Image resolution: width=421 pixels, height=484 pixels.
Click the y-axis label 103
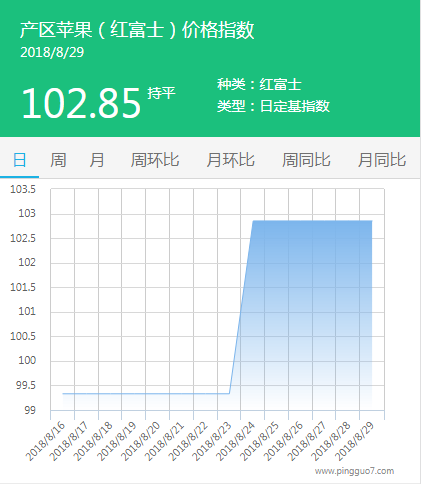point(27,213)
